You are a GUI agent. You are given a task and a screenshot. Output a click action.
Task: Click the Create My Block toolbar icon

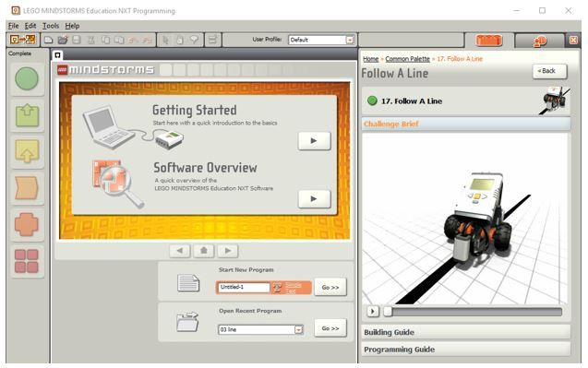[212, 40]
